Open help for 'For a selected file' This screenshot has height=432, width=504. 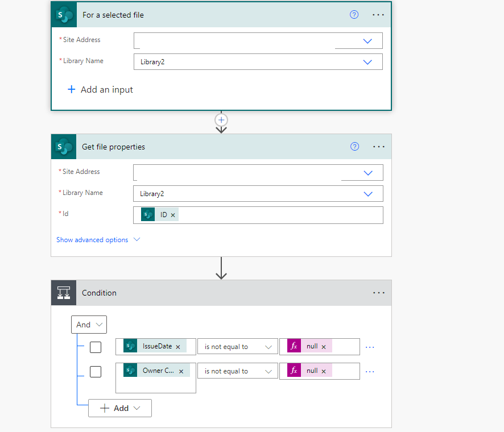coord(354,15)
